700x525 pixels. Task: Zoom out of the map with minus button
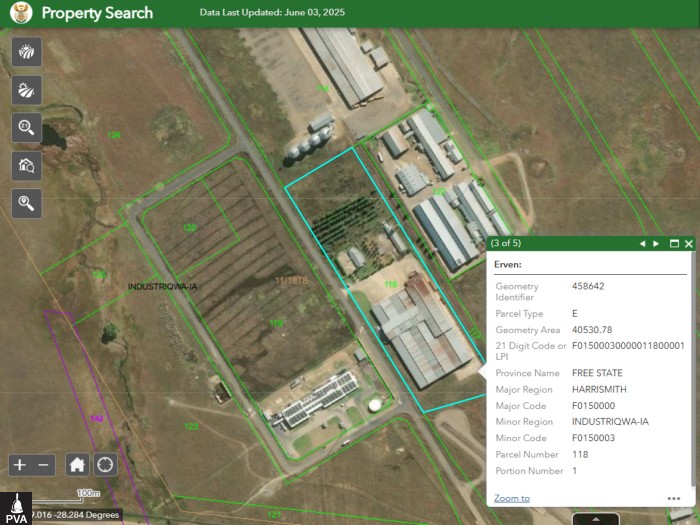tap(43, 465)
